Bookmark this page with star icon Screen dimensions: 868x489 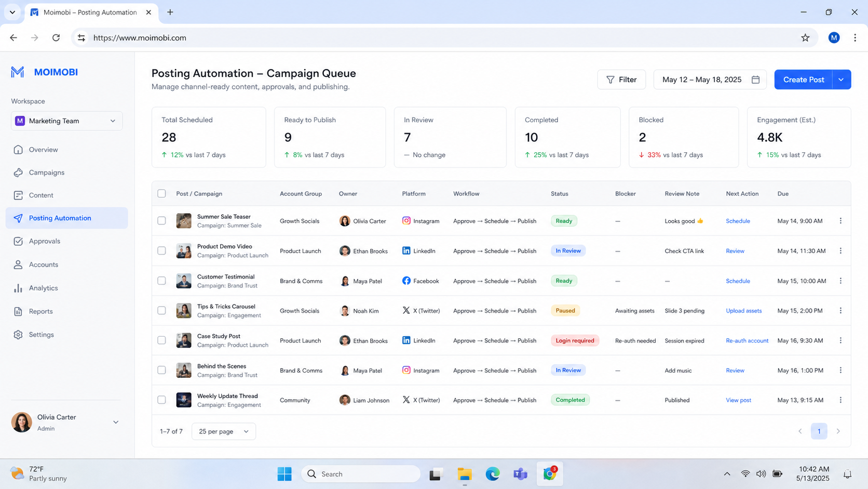805,37
